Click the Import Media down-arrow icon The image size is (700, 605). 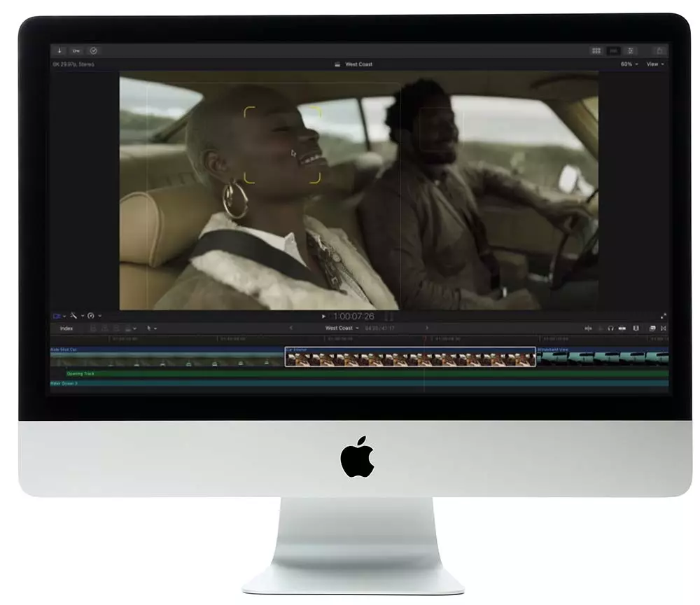(59, 50)
